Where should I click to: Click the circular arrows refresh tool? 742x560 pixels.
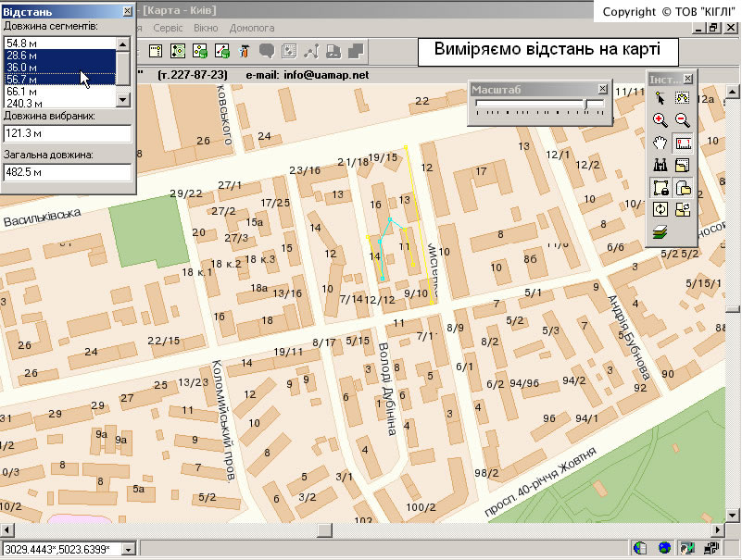[x=660, y=209]
